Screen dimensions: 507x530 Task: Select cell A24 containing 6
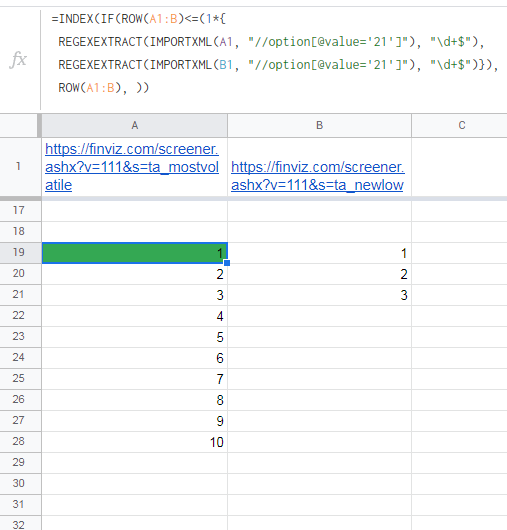pyautogui.click(x=135, y=358)
